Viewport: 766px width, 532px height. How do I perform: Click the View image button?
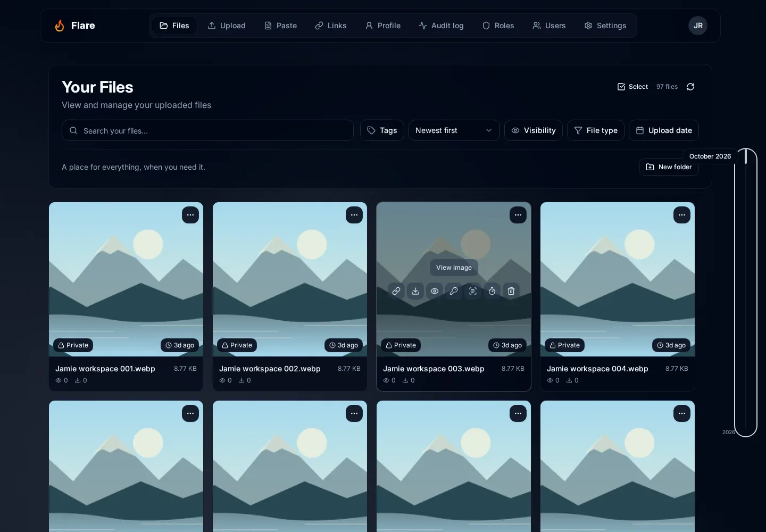pos(454,268)
